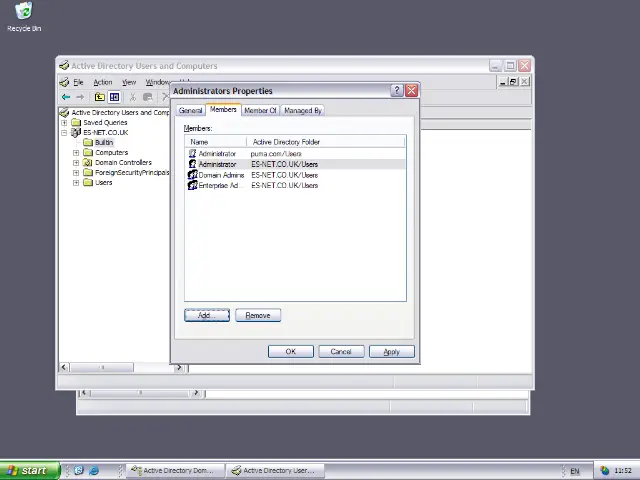Click tree pane scrollbar right arrow
The width and height of the screenshot is (640, 480).
click(x=179, y=367)
